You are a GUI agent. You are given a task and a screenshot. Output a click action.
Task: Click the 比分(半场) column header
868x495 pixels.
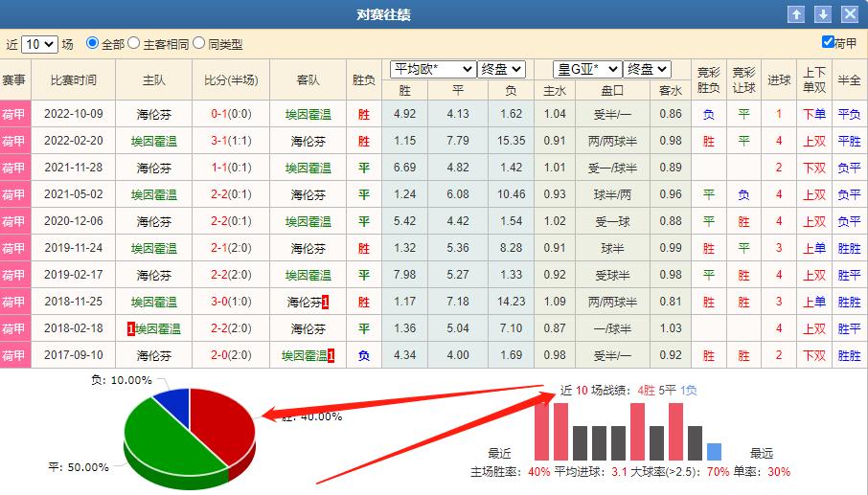point(231,80)
